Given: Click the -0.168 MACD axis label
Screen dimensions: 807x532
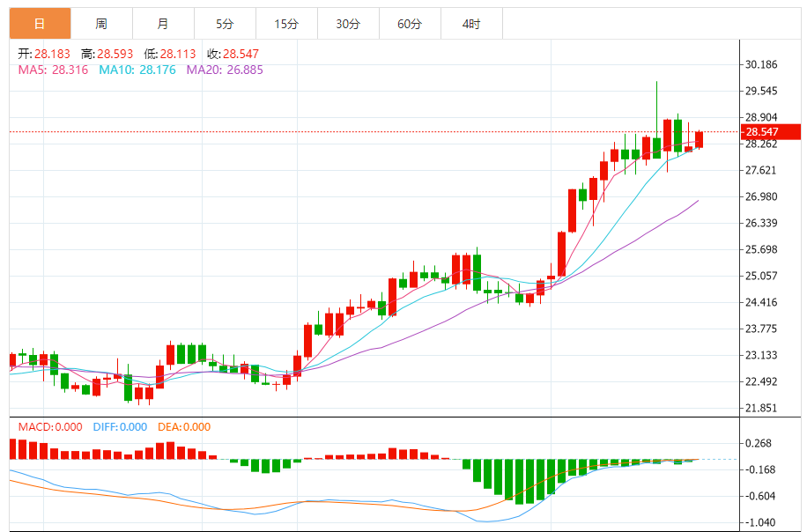Looking at the screenshot, I should point(760,469).
